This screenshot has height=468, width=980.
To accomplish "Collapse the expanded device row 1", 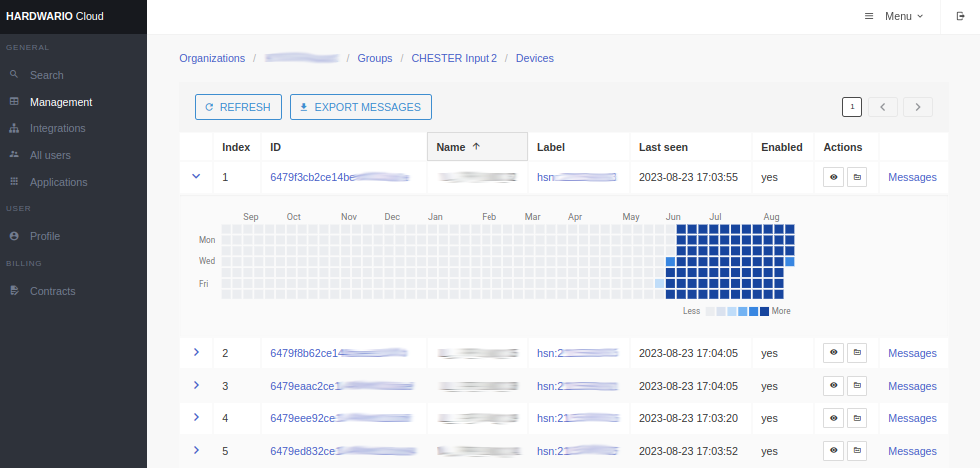I will click(x=196, y=176).
